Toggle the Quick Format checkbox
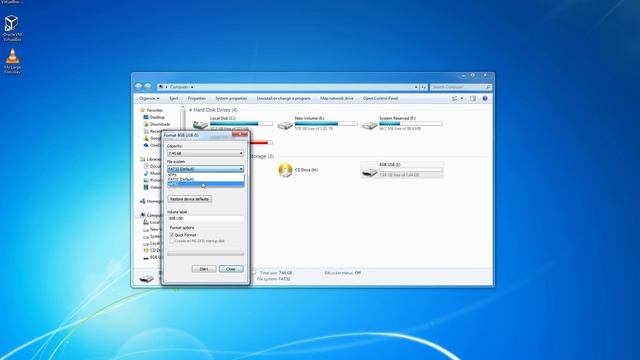 click(172, 235)
